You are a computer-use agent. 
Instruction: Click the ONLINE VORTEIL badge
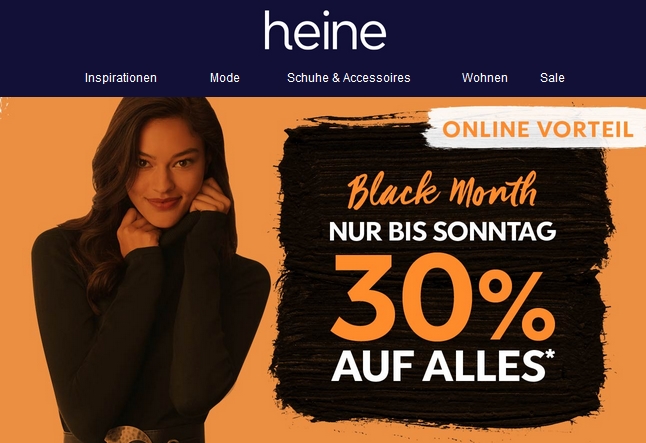click(x=538, y=129)
